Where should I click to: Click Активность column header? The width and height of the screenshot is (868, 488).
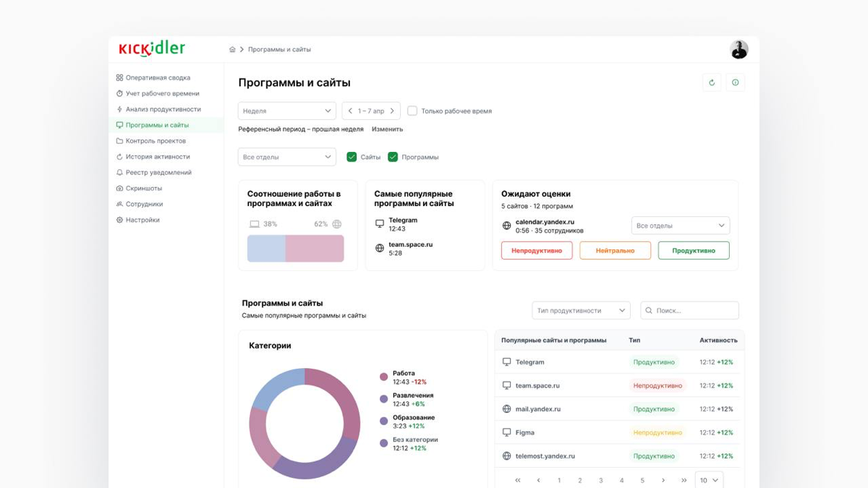point(718,340)
